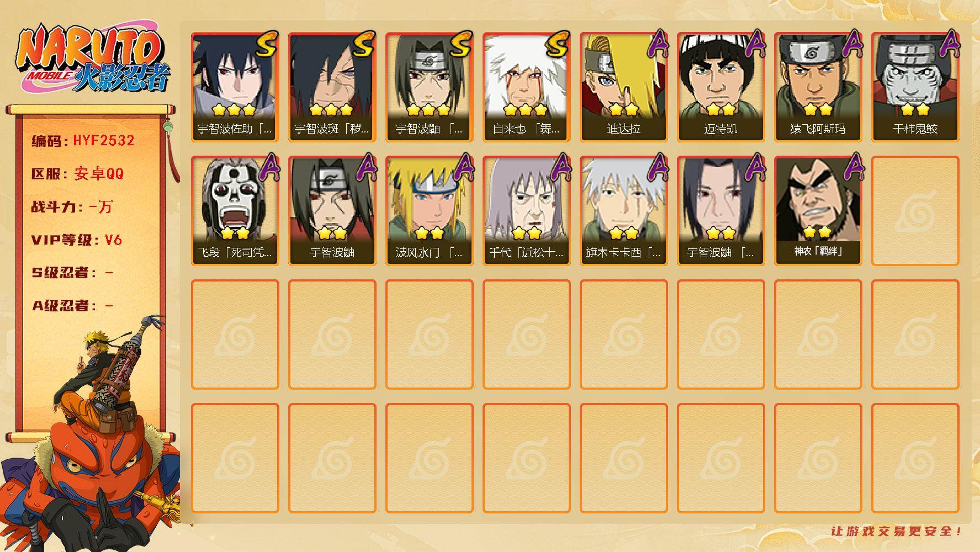The image size is (980, 552).
Task: Open the 千代 elder ninja card
Action: coord(526,211)
